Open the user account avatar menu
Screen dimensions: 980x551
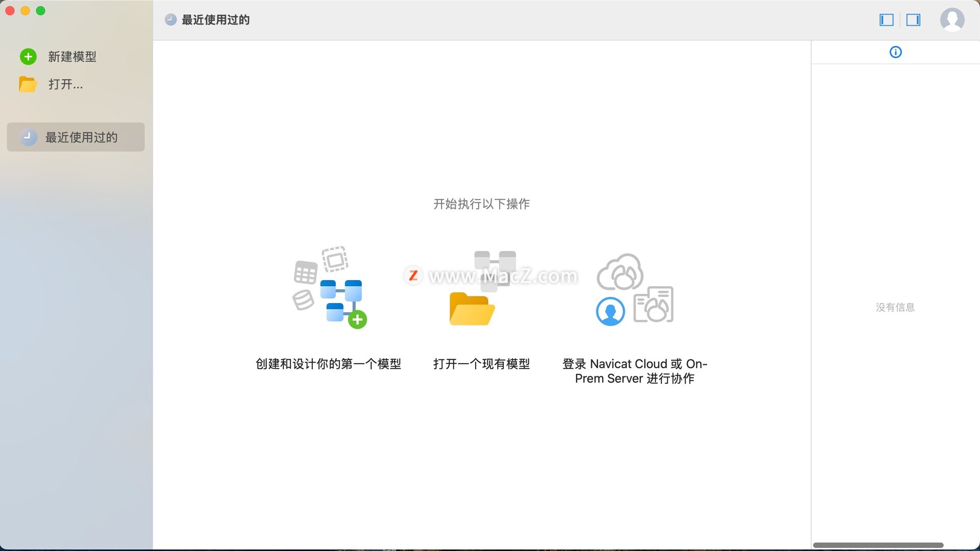click(952, 20)
